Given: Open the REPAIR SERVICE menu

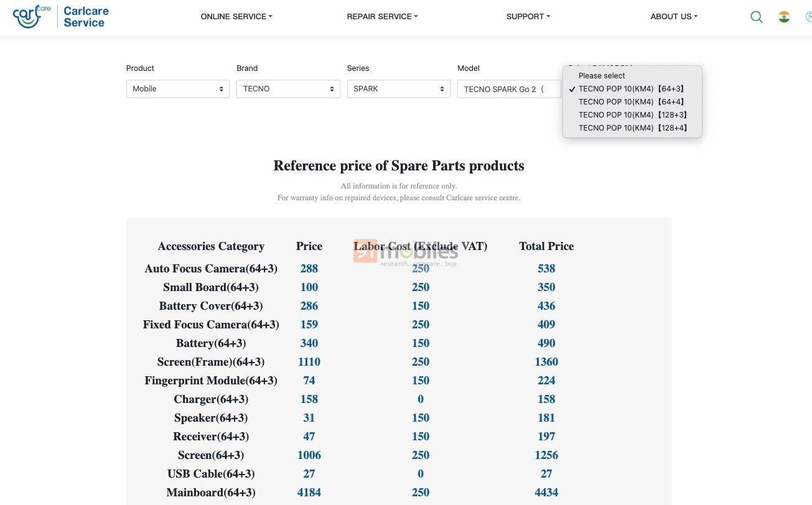Looking at the screenshot, I should [382, 17].
